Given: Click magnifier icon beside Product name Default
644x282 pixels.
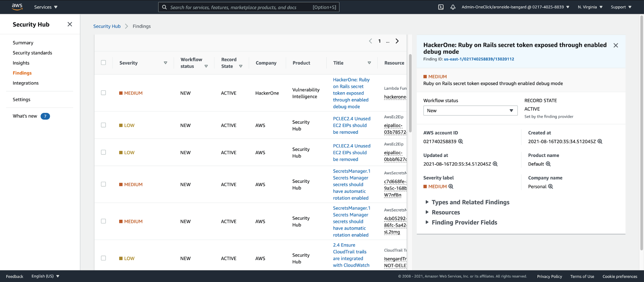Looking at the screenshot, I should 548,164.
